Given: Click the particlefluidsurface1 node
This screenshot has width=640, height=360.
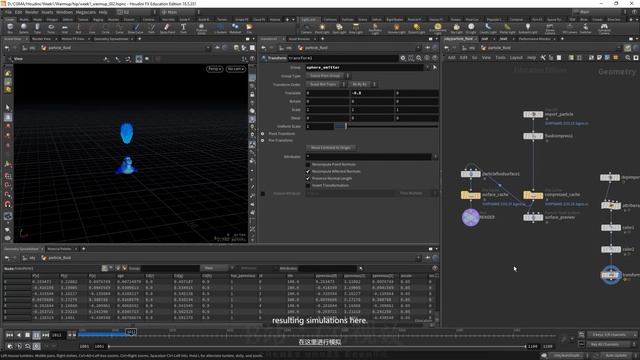Looking at the screenshot, I should [x=471, y=174].
